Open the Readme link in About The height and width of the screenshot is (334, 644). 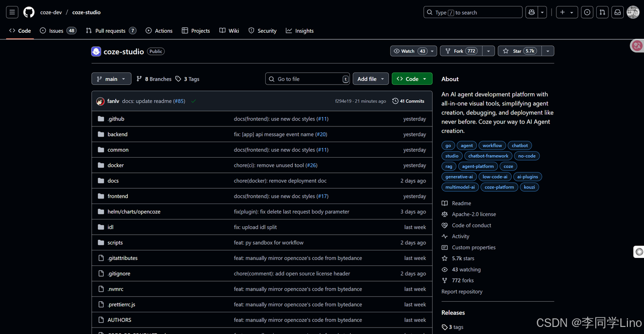456,204
